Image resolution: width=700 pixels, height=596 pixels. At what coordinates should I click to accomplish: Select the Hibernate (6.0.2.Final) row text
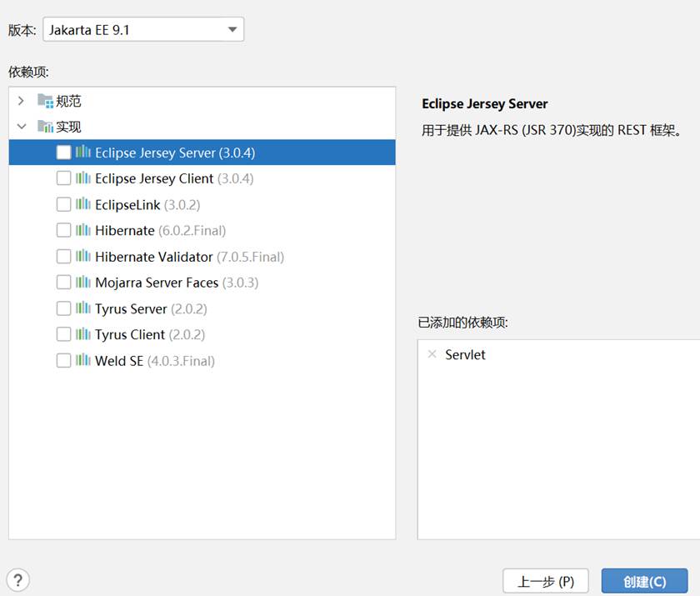[x=160, y=230]
